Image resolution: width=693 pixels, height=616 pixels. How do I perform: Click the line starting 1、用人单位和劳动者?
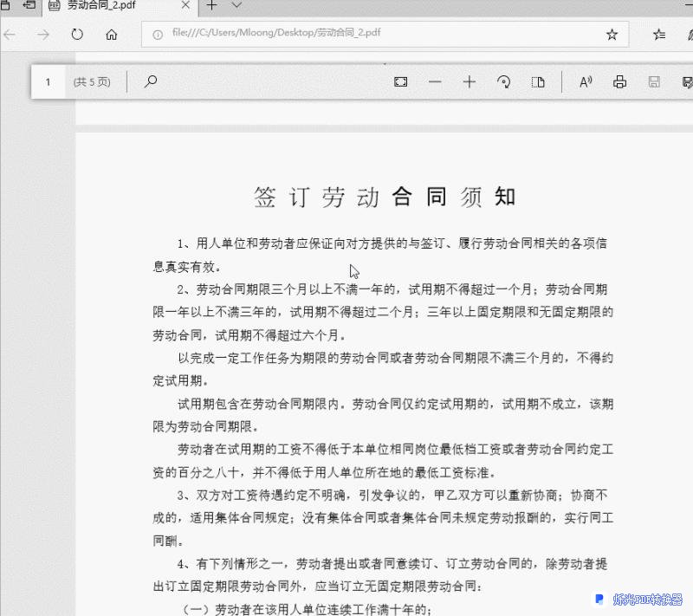click(392, 243)
